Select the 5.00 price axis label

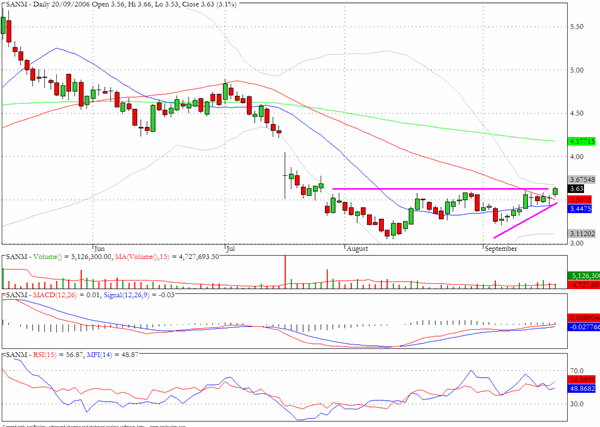click(x=576, y=70)
